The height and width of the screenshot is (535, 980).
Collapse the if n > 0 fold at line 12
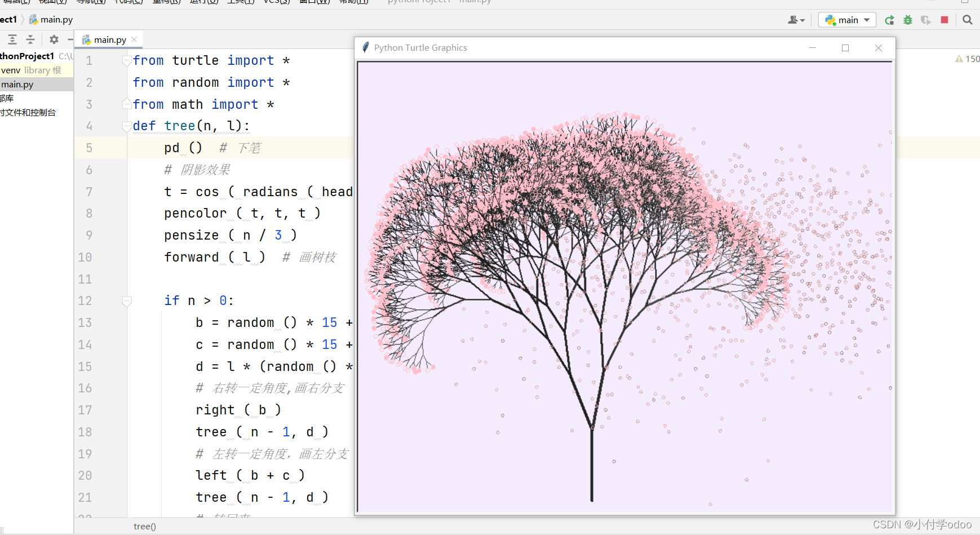127,301
